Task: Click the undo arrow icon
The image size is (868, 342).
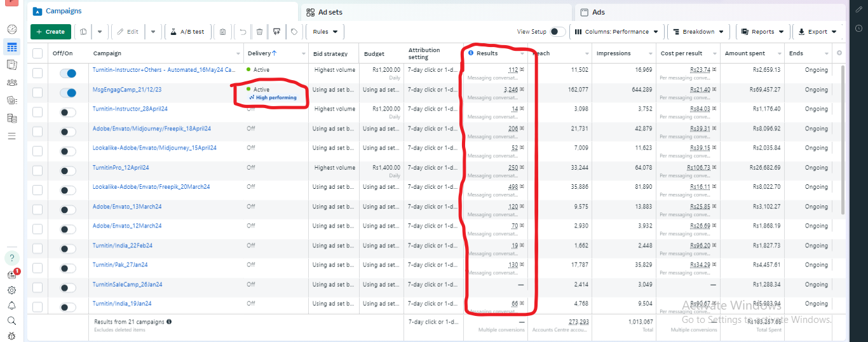Action: (x=243, y=32)
